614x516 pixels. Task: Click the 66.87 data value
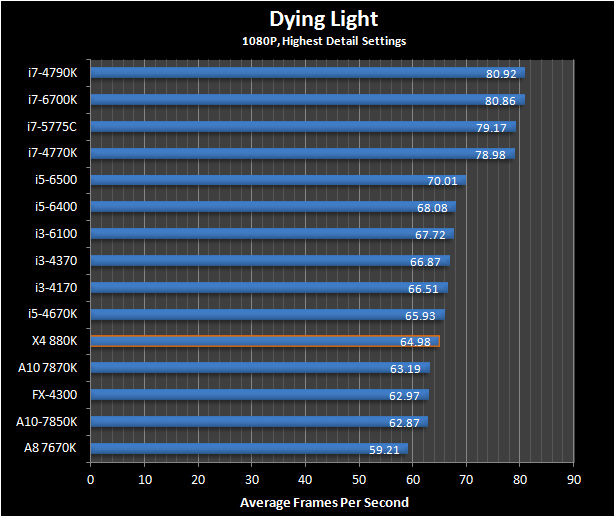425,262
